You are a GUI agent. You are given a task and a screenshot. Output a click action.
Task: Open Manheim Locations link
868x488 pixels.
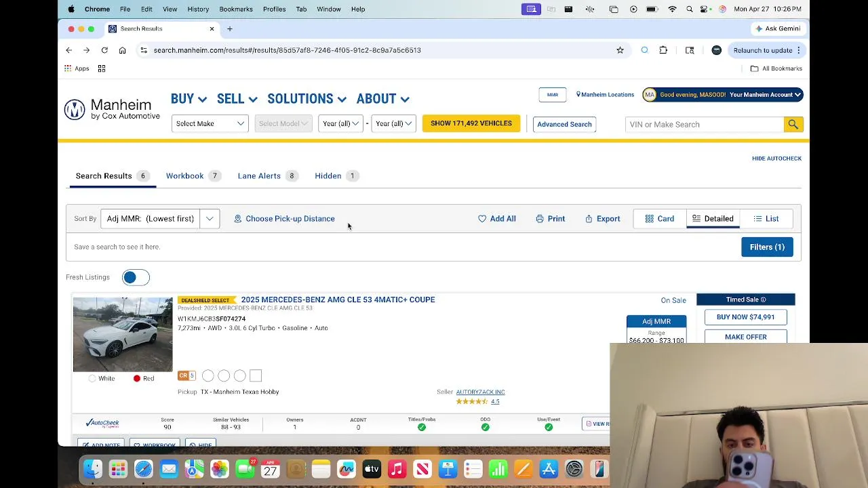point(605,95)
